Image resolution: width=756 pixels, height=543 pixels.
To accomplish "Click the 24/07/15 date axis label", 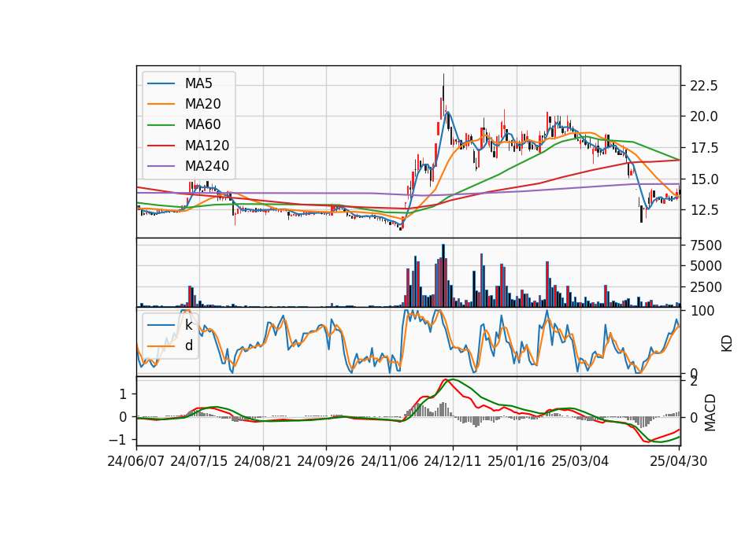I will click(199, 461).
